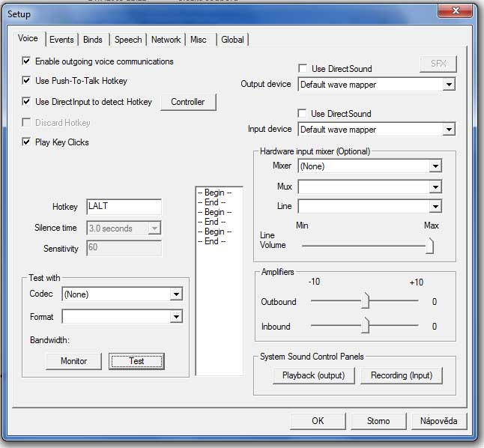This screenshot has height=448, width=484.
Task: Disable Play Key Clicks option
Action: [x=28, y=142]
